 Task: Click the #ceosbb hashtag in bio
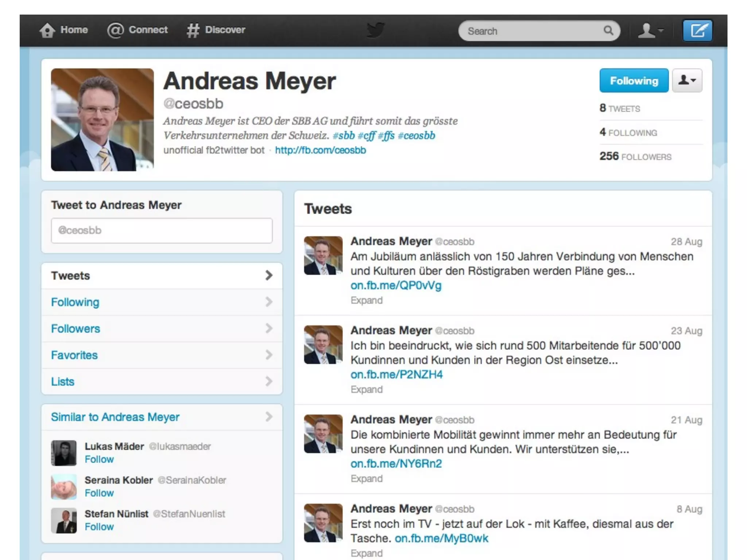click(x=416, y=136)
